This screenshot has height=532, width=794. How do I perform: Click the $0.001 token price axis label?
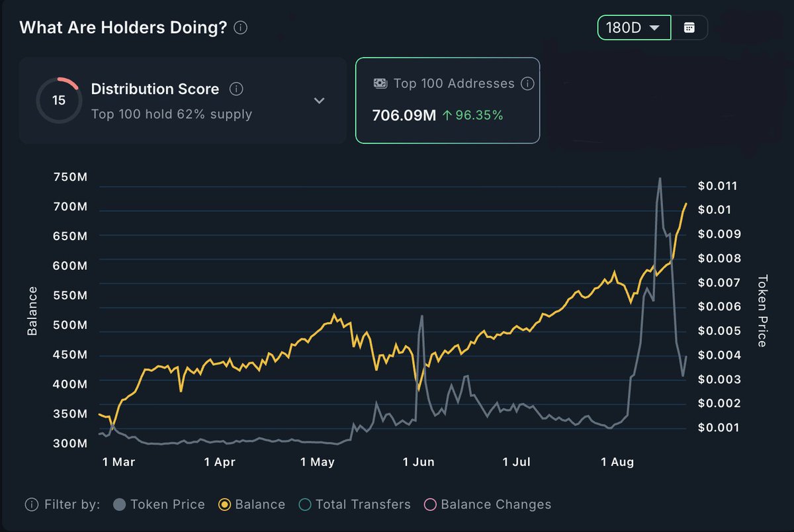point(718,427)
